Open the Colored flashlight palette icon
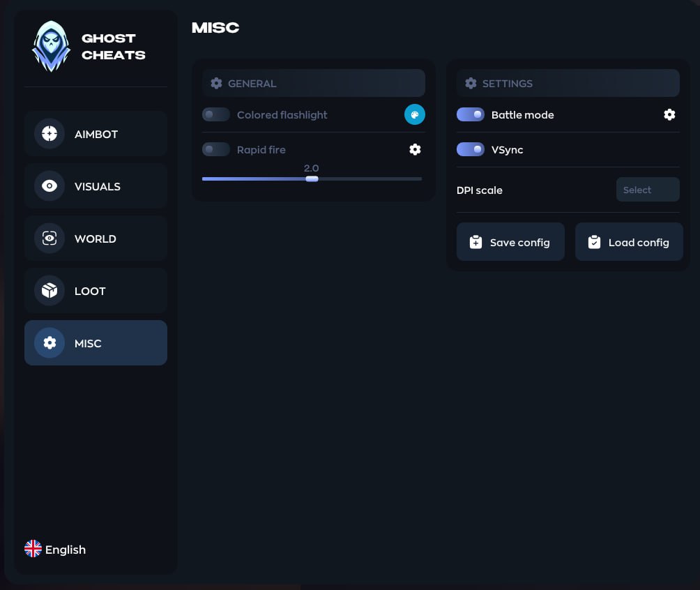This screenshot has width=700, height=590. pos(415,115)
